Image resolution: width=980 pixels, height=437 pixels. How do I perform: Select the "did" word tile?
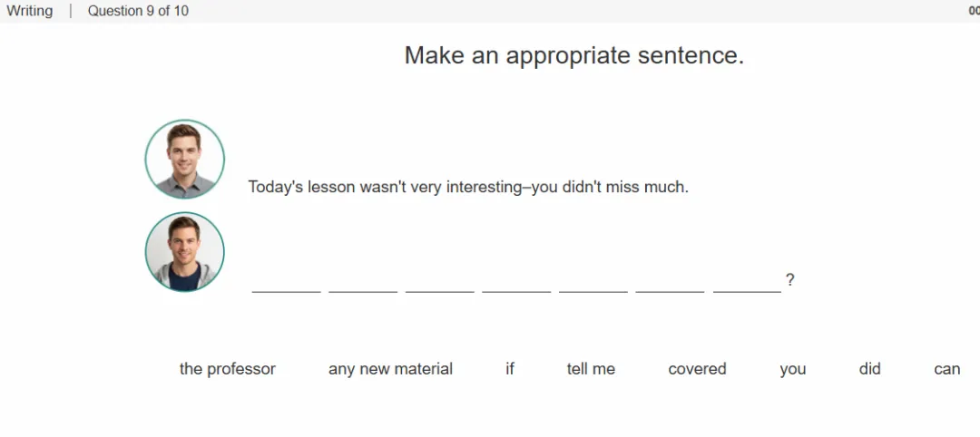[869, 369]
